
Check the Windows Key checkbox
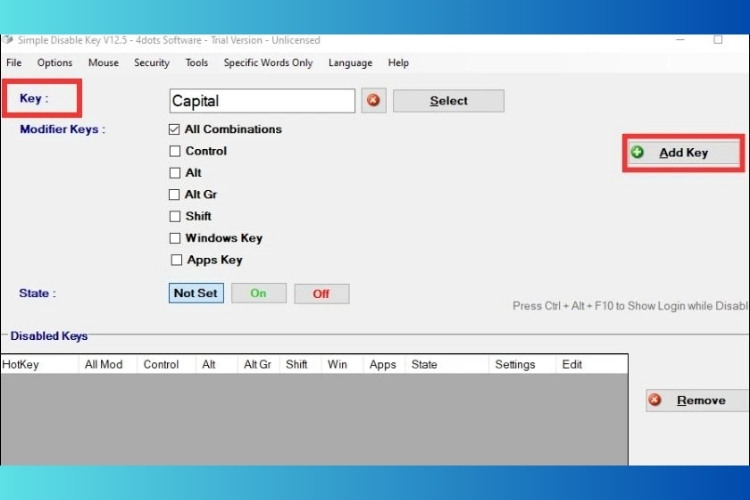175,238
